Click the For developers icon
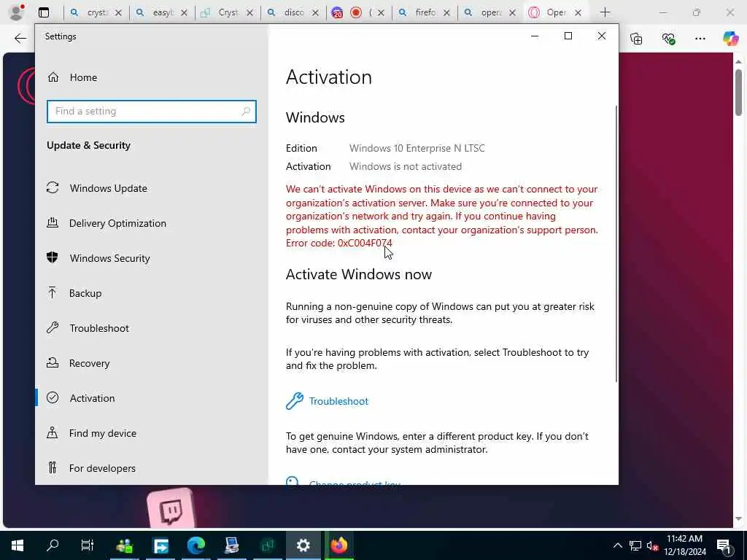The width and height of the screenshot is (747, 560). [x=53, y=467]
